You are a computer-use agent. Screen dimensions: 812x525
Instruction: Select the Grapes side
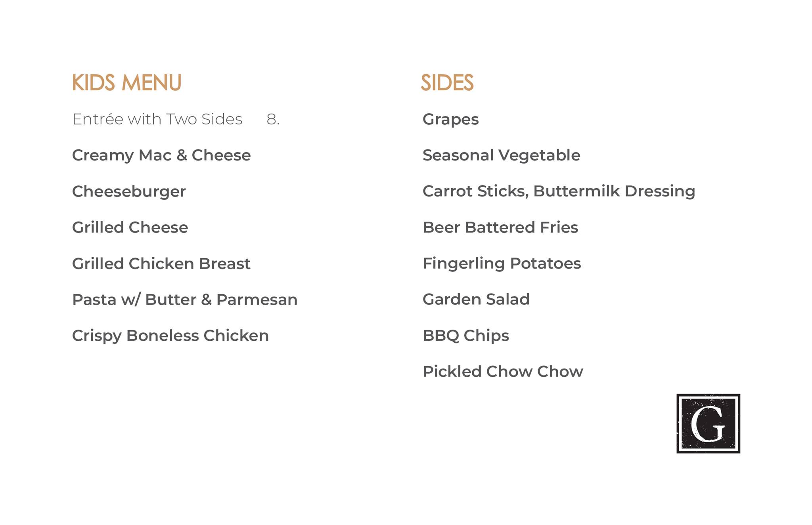(x=450, y=120)
